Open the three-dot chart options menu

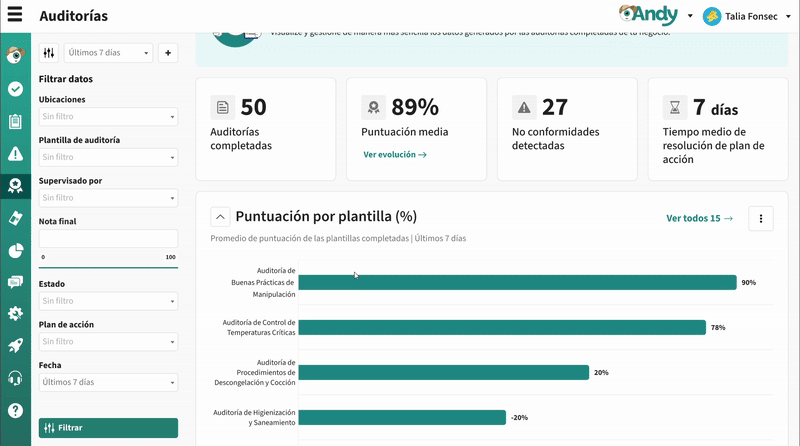(x=760, y=218)
